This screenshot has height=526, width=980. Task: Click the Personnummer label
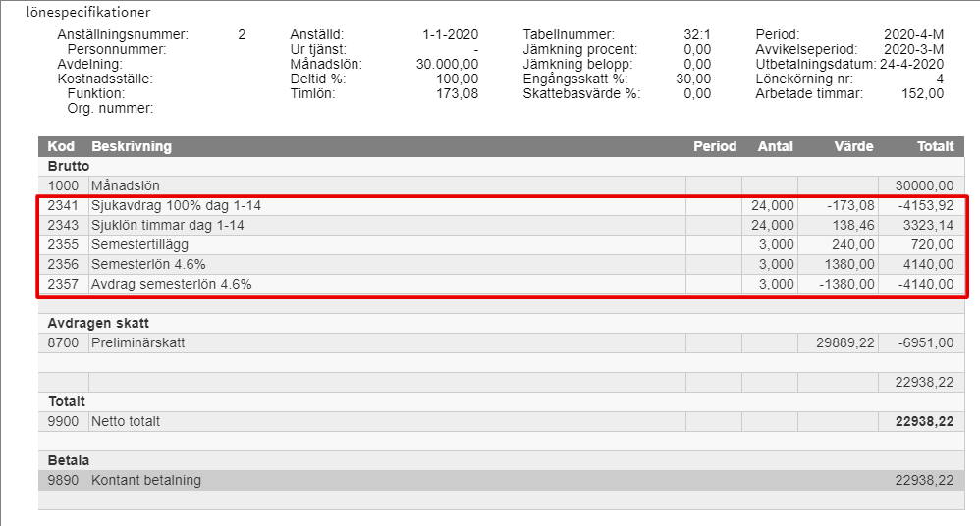tap(117, 49)
